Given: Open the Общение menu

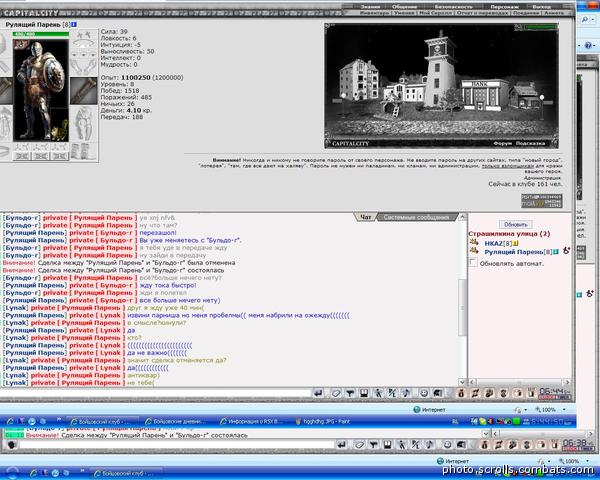Looking at the screenshot, I should pos(404,7).
